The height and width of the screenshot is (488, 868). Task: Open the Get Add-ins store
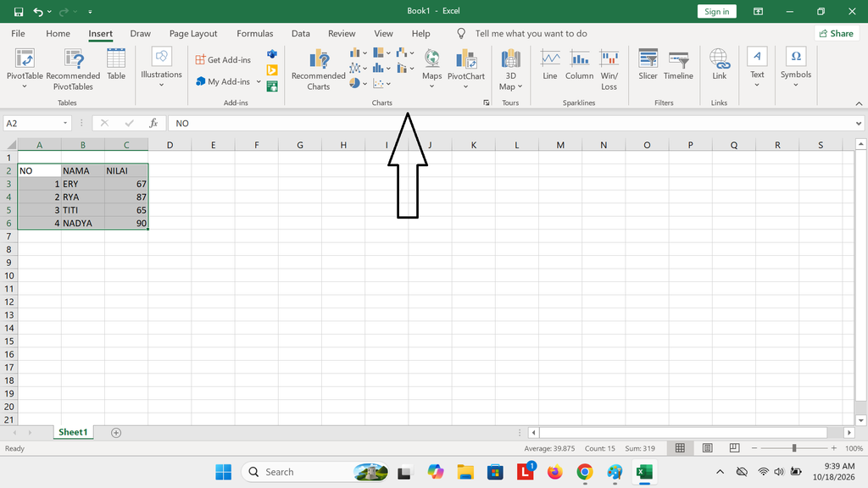(223, 60)
